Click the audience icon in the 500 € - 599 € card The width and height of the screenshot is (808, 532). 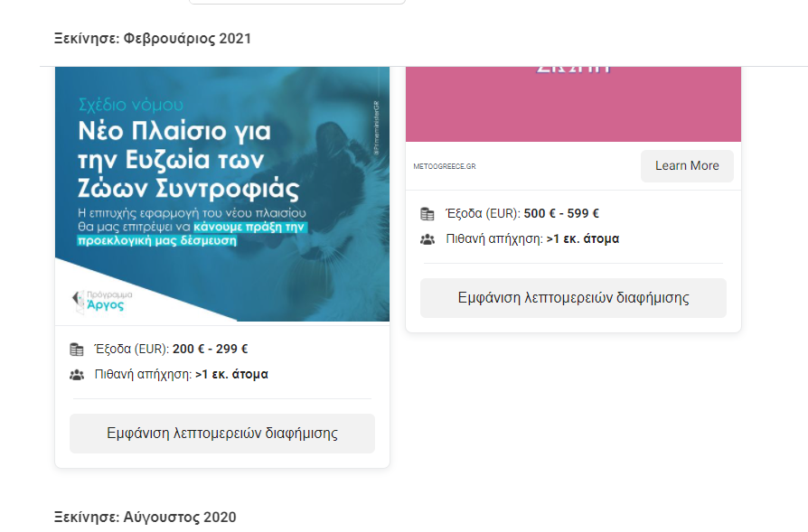point(427,239)
